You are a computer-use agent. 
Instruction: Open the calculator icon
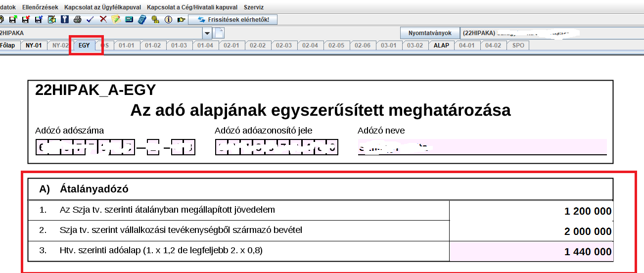pyautogui.click(x=142, y=19)
